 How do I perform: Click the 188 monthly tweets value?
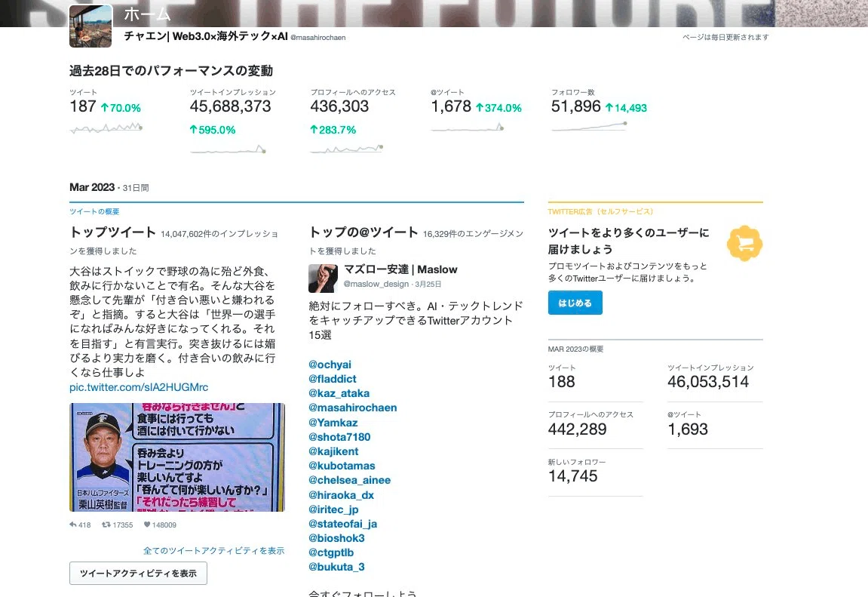click(x=562, y=382)
